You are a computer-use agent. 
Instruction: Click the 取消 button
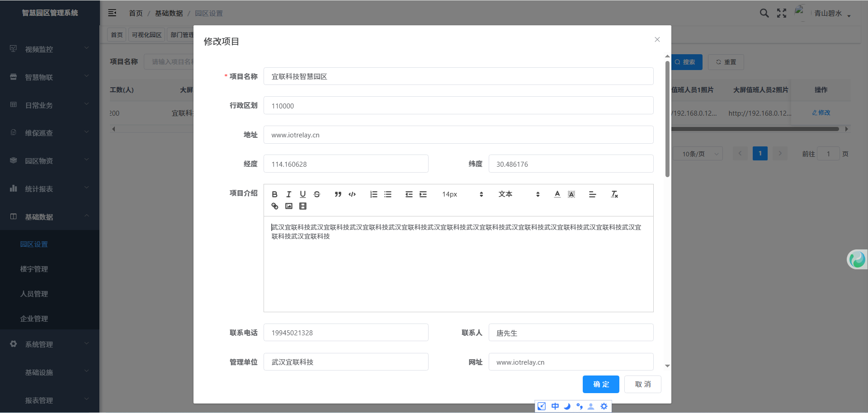point(642,384)
